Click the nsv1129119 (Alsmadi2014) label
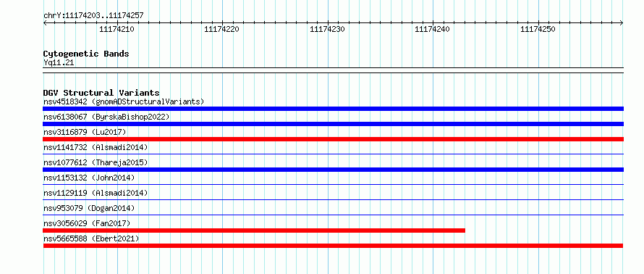Image resolution: width=644 pixels, height=274 pixels. (96, 193)
